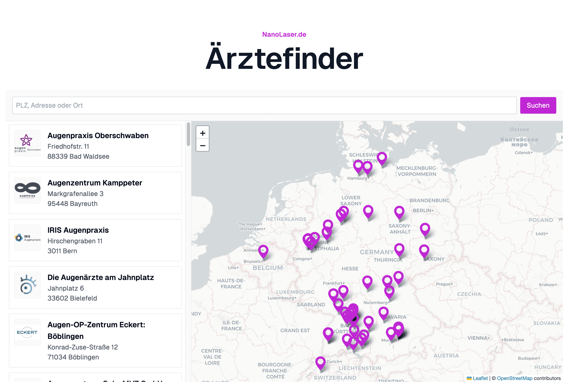The image size is (571, 392).
Task: Select the pin above the Bavaria label
Action: pyautogui.click(x=384, y=313)
